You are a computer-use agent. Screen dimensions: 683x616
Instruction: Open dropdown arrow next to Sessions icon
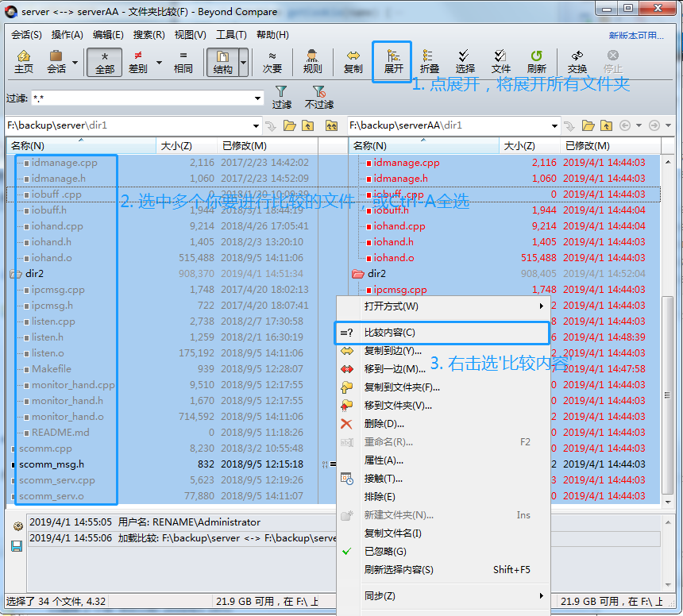click(75, 62)
